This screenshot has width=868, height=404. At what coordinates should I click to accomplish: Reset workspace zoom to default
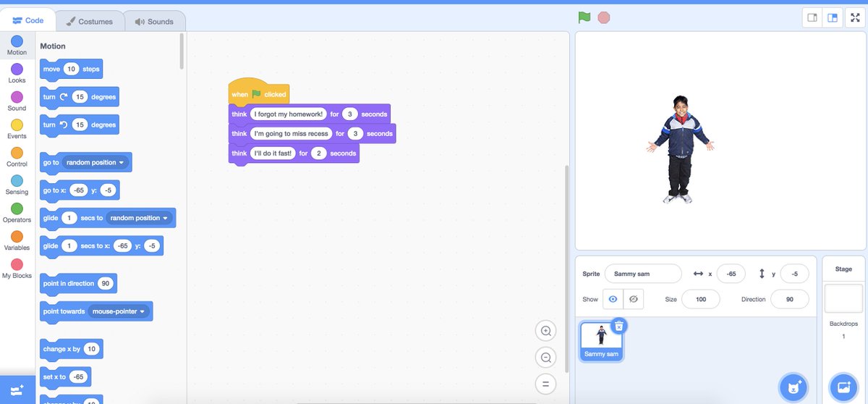546,384
